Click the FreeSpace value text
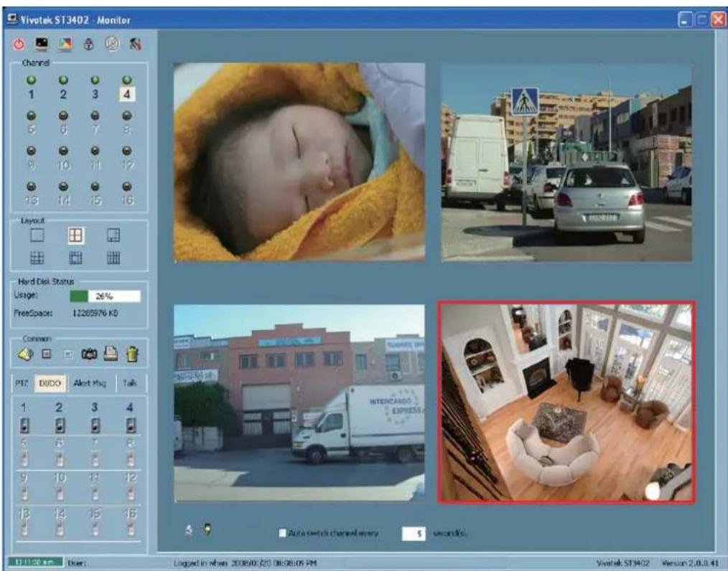This screenshot has width=728, height=571. coord(95,313)
